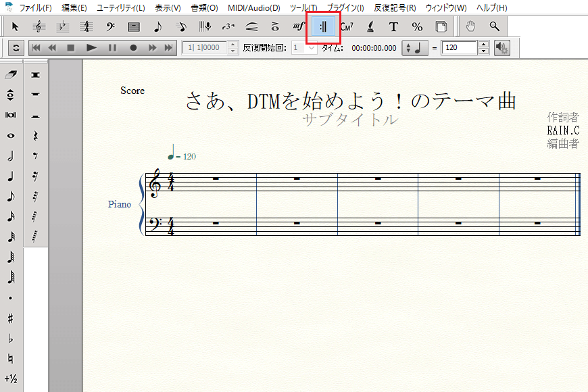Pick the Expression tool (mf)
Screen dimensions: 588x392
(x=299, y=27)
